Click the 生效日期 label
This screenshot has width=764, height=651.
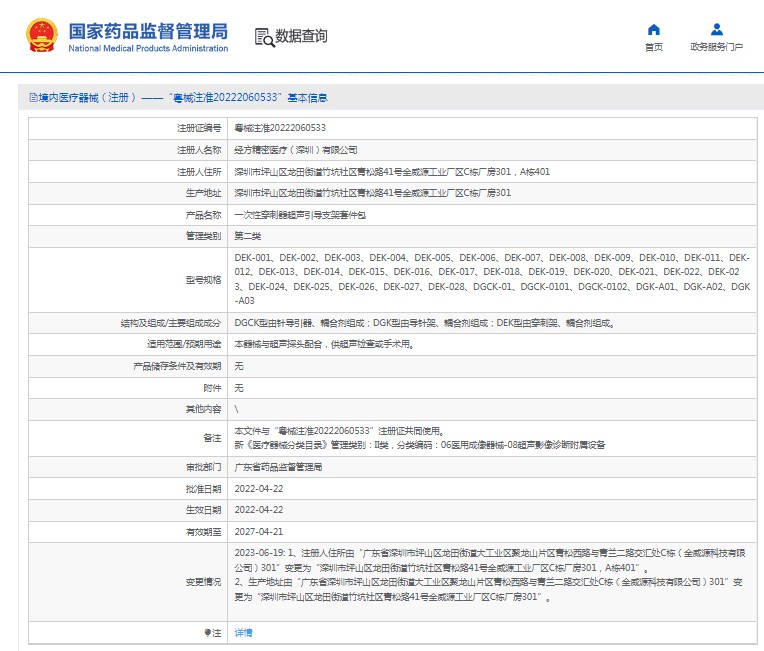[x=203, y=510]
